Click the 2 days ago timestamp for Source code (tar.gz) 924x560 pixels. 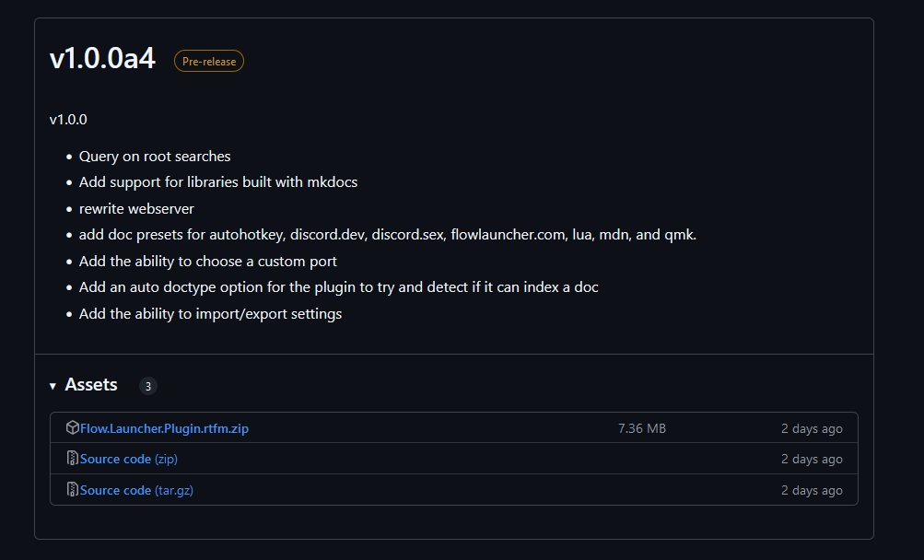click(x=812, y=490)
